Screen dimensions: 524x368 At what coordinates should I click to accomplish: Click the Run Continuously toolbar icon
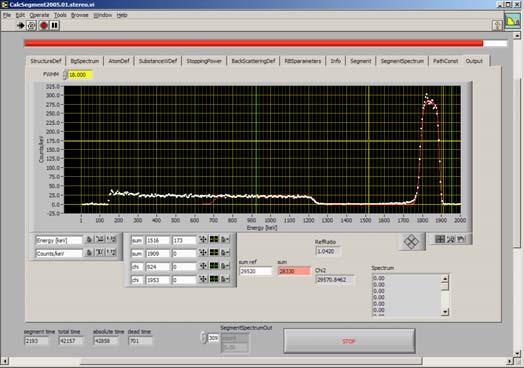pyautogui.click(x=31, y=25)
